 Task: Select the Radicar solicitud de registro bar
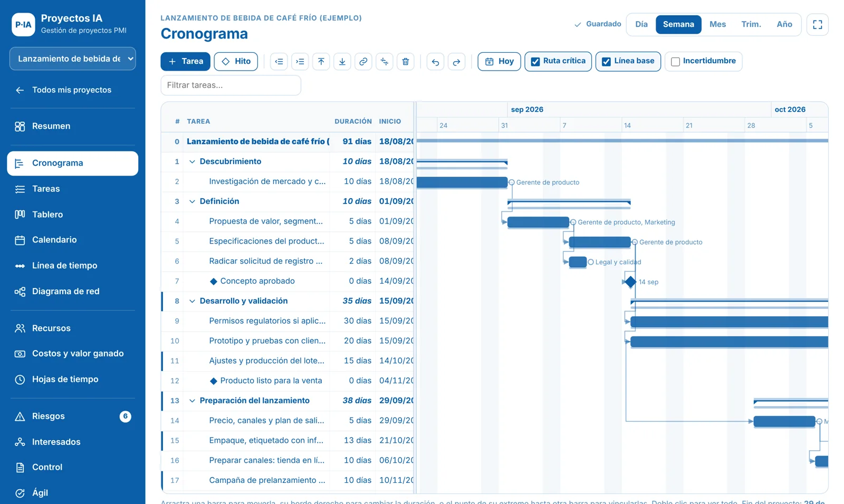pyautogui.click(x=578, y=262)
